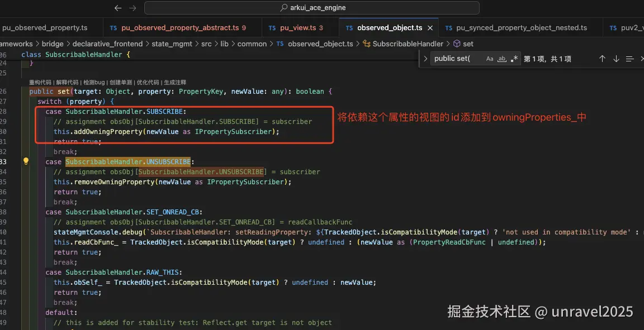The image size is (644, 330).
Task: Click the lib breadcrumb segment
Action: [x=224, y=44]
